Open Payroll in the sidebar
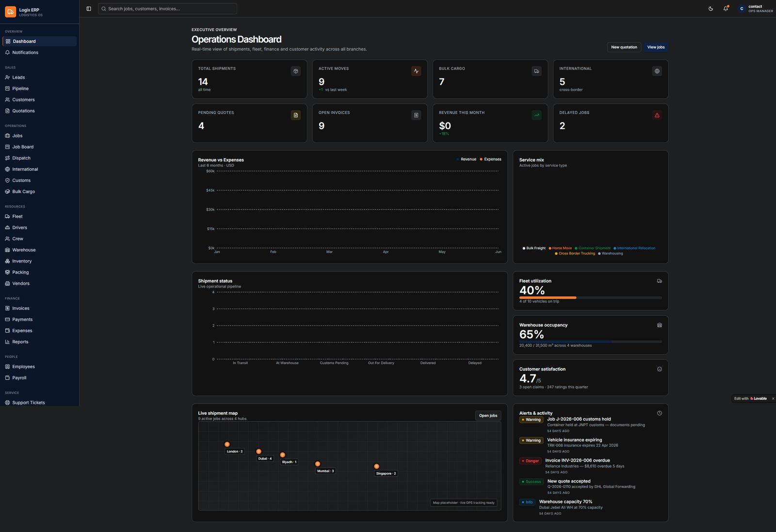The image size is (776, 532). pyautogui.click(x=40, y=378)
